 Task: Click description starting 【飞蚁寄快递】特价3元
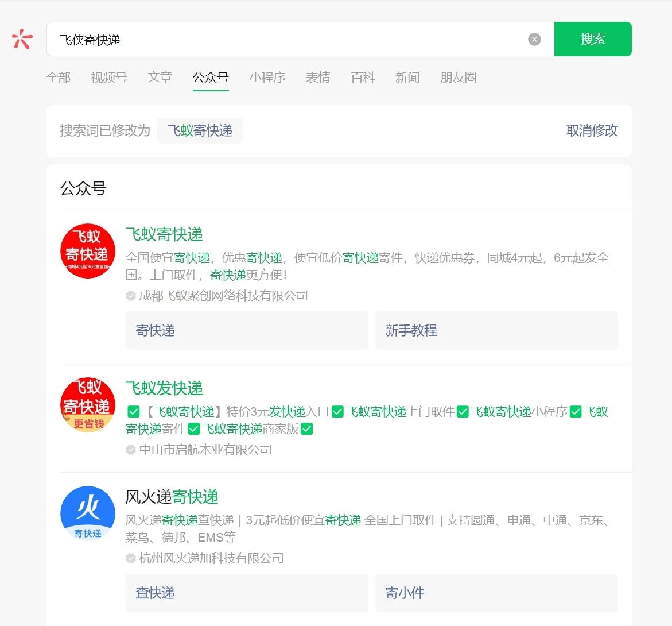[367, 420]
